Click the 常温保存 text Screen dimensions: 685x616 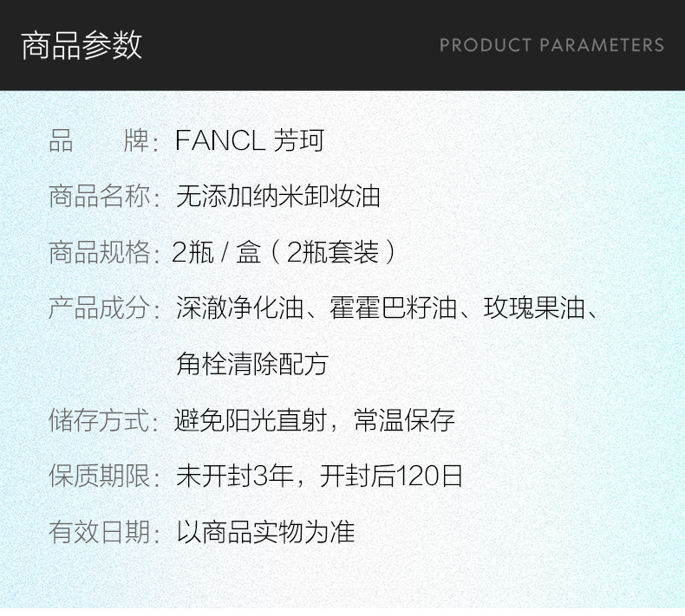click(x=405, y=420)
